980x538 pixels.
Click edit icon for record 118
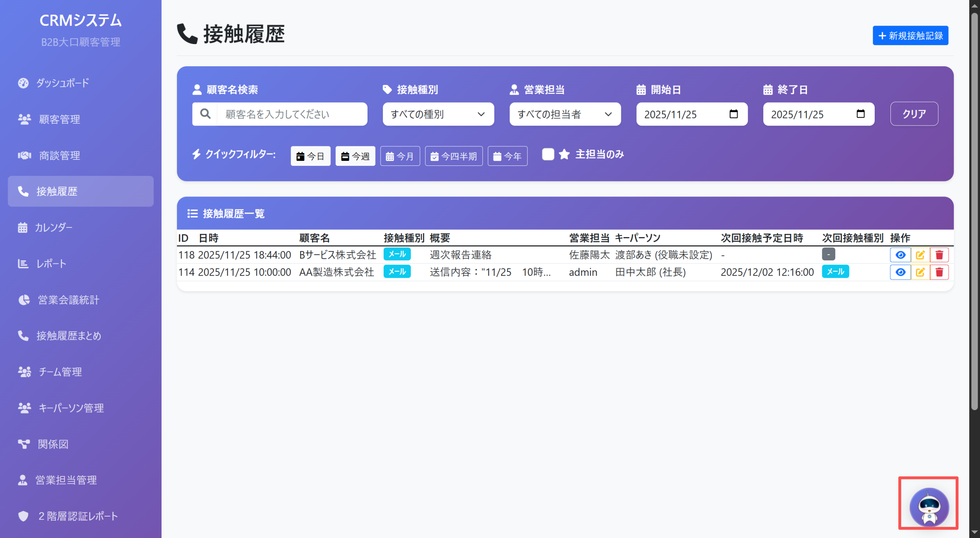(x=920, y=255)
